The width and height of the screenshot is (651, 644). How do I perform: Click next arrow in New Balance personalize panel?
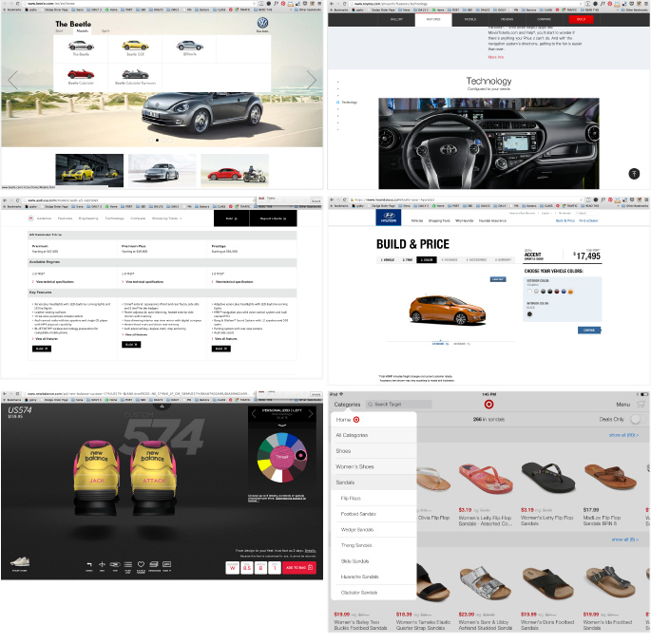coord(310,414)
